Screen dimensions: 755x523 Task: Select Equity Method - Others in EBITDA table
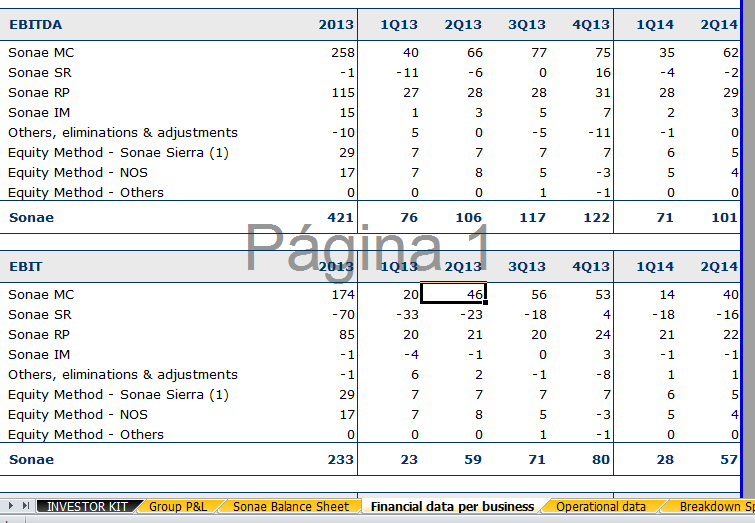point(86,193)
